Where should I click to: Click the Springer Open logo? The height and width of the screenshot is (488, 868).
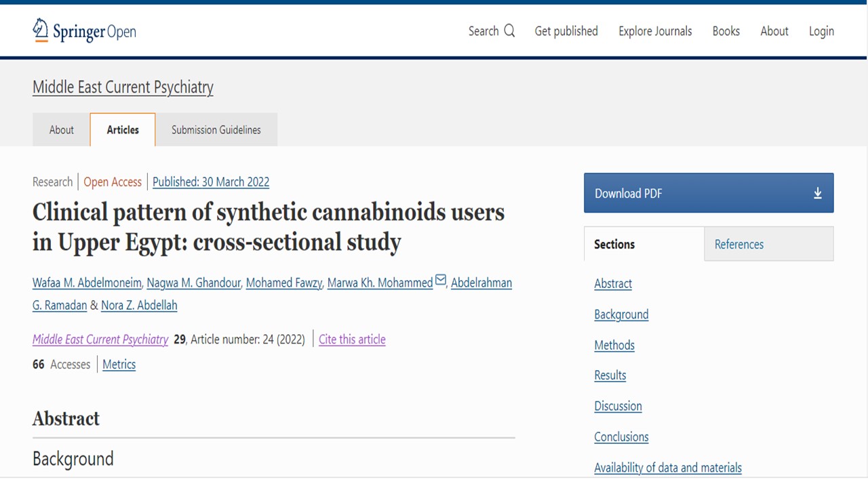83,30
